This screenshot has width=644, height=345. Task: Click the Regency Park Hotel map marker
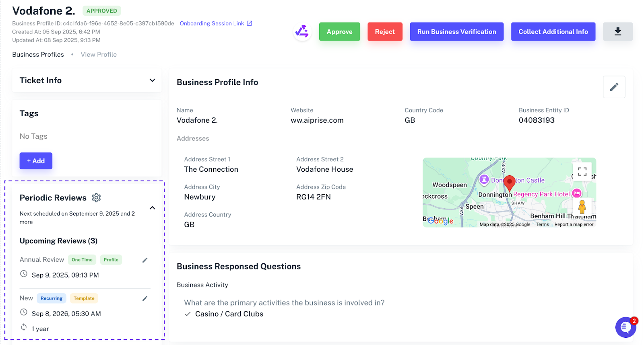[x=576, y=193]
